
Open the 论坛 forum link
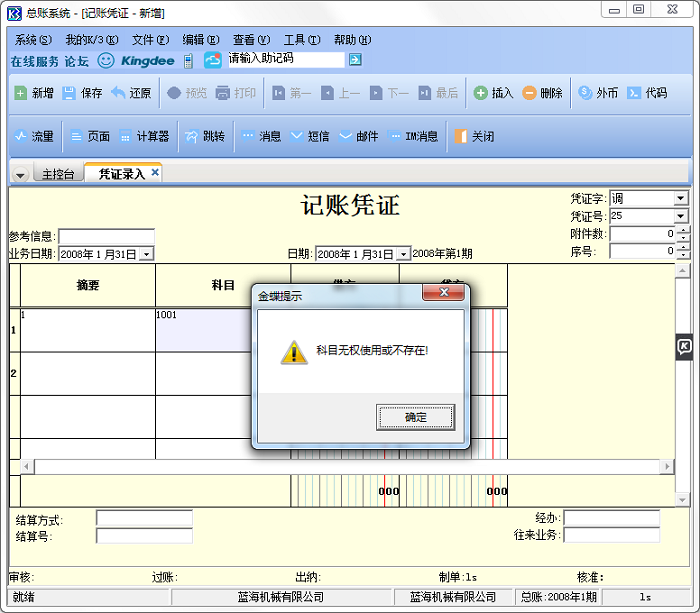tap(77, 61)
